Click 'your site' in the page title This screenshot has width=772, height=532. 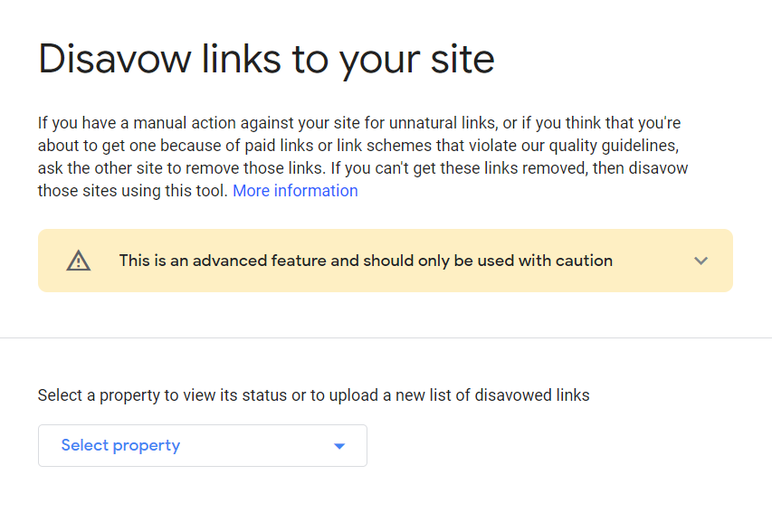(417, 60)
